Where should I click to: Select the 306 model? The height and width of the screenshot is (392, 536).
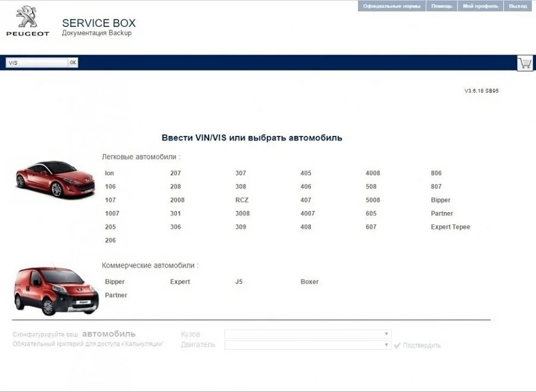point(176,227)
